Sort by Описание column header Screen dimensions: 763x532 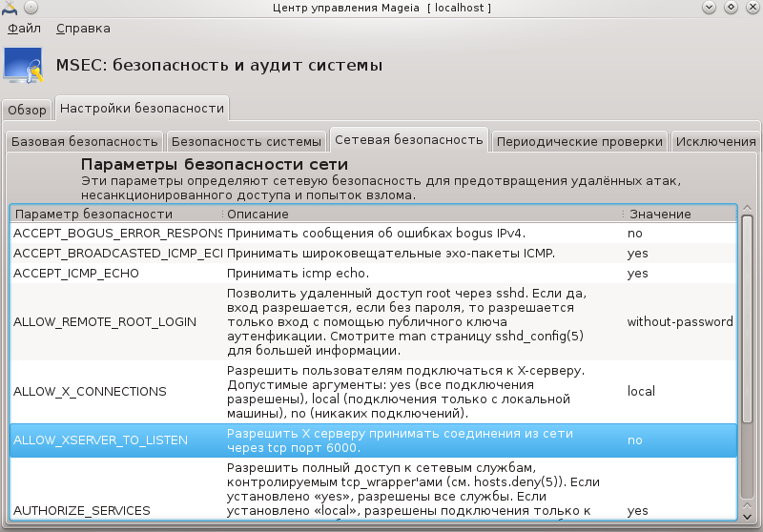coord(423,214)
